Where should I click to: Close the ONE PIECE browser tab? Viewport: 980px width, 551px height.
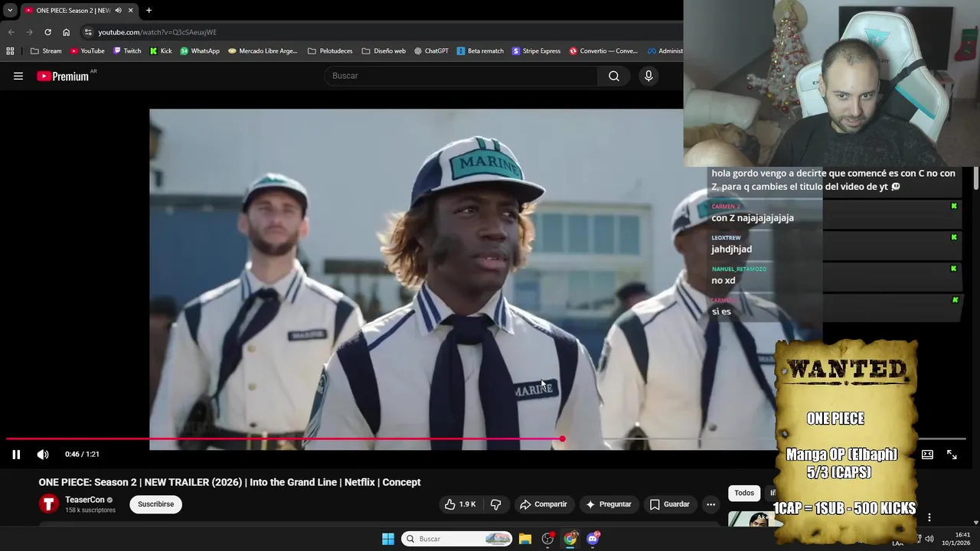[x=130, y=10]
